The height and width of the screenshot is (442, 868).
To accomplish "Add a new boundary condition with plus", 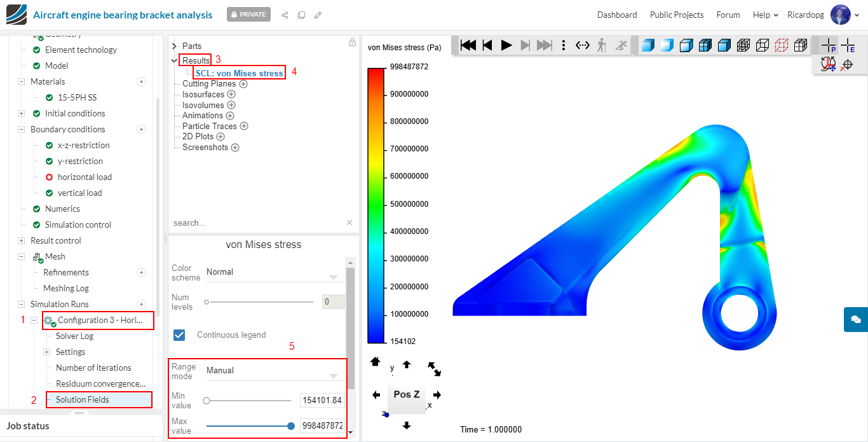I will [142, 130].
